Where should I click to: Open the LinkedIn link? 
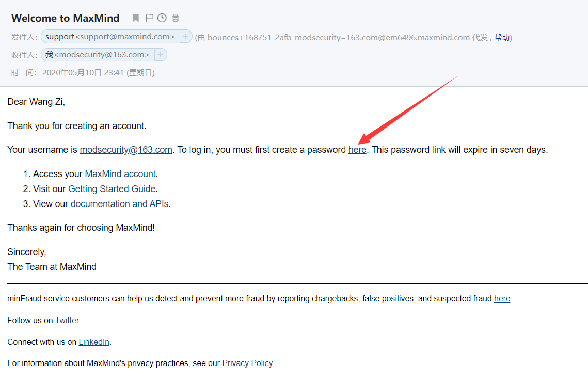pos(94,342)
